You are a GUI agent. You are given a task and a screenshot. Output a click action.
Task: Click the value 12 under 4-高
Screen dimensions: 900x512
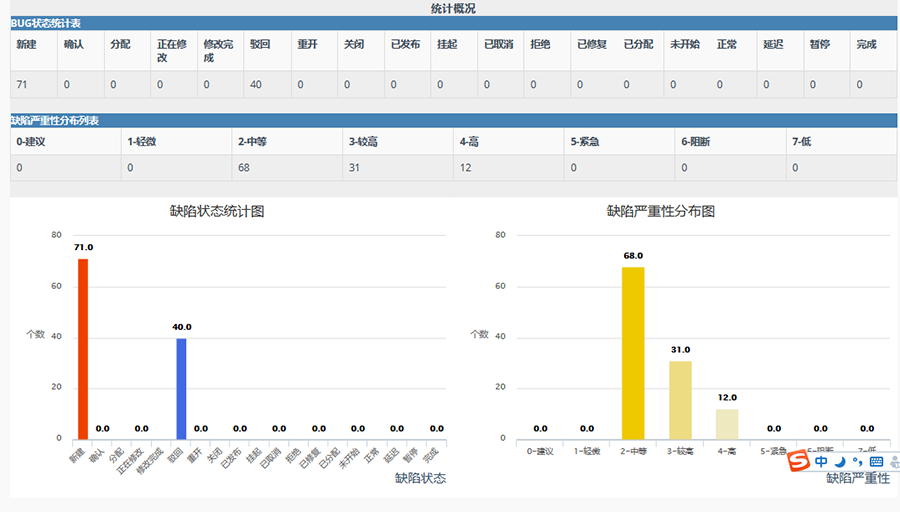pos(465,168)
